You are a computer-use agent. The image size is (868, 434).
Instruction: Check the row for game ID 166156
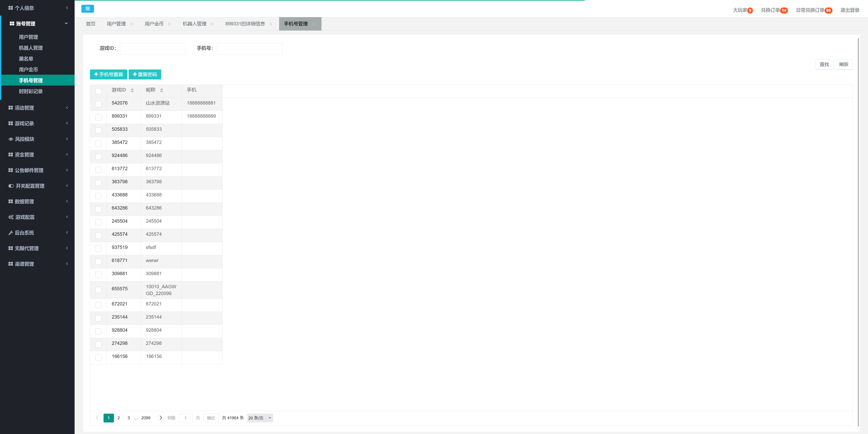[98, 358]
